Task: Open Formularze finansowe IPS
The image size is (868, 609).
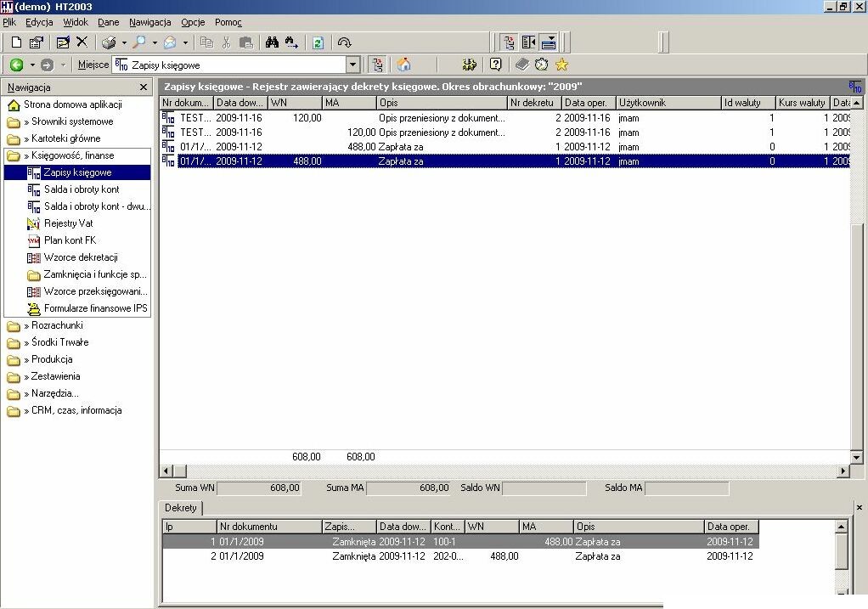Action: point(87,308)
